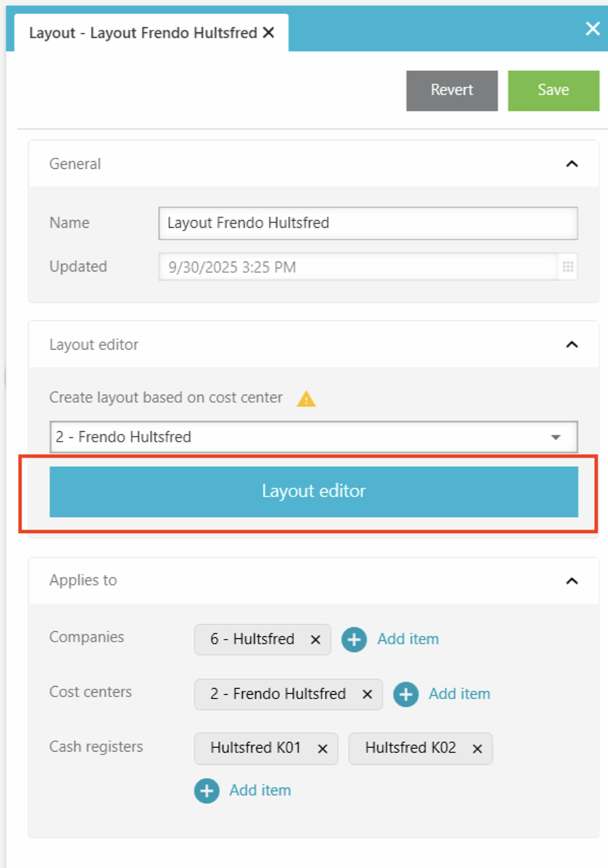Open the blue Layout editor button
This screenshot has height=868, width=608.
click(314, 491)
